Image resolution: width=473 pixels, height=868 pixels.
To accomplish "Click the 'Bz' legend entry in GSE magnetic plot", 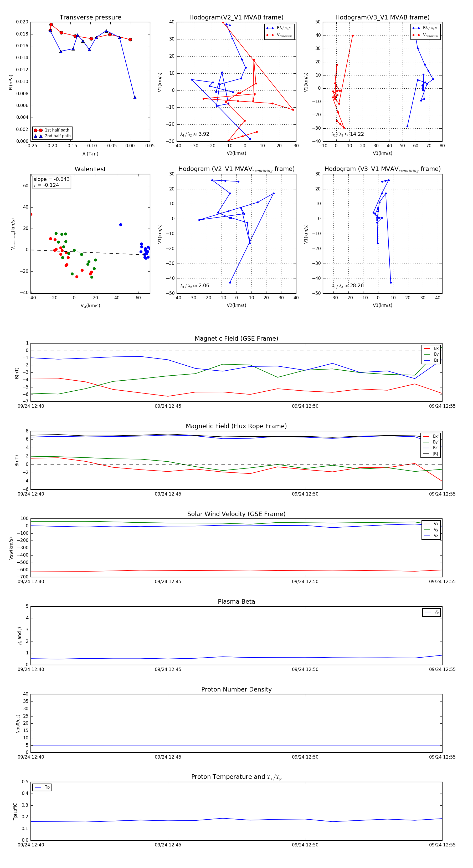I will coord(431,360).
